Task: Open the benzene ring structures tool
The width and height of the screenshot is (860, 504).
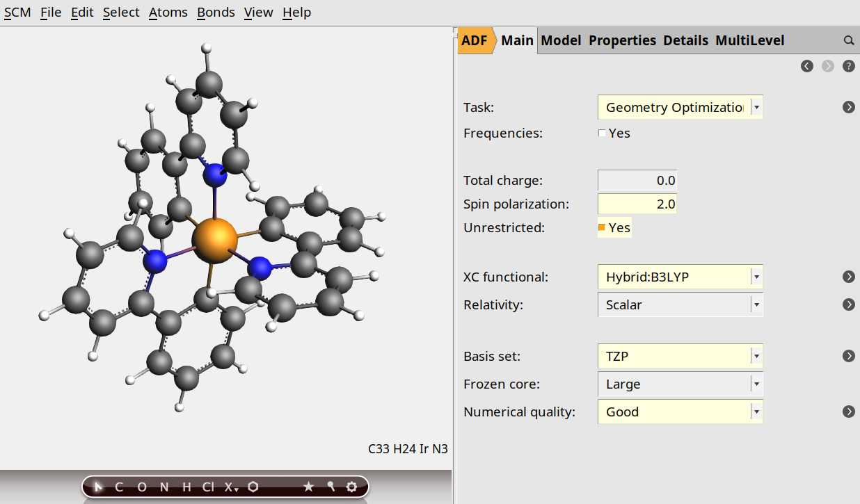Action: pyautogui.click(x=253, y=487)
